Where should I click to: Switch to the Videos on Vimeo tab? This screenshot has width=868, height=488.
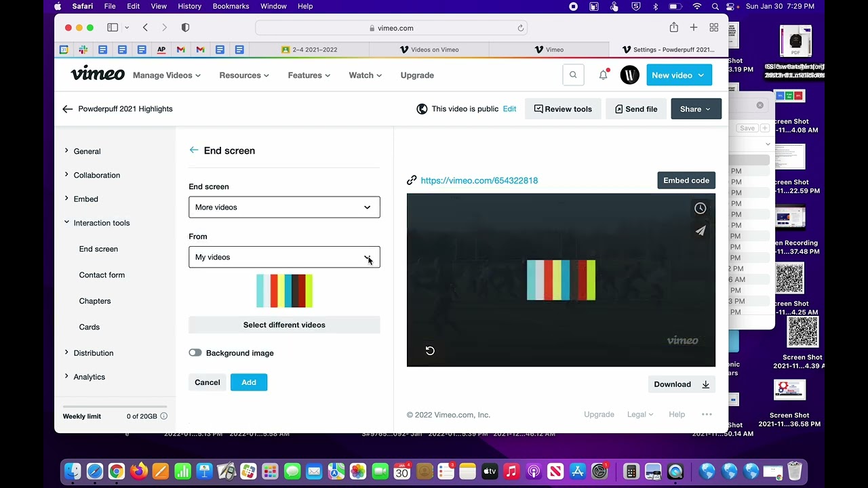tap(429, 49)
